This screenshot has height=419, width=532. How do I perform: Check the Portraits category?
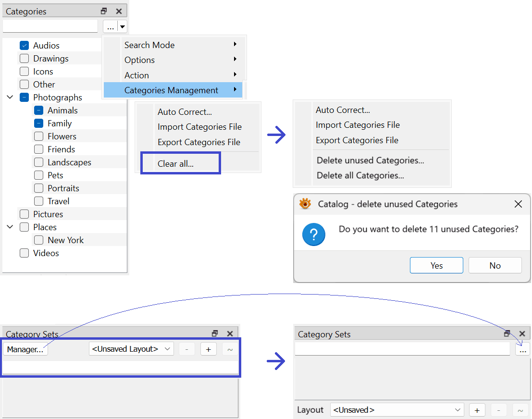(x=38, y=188)
